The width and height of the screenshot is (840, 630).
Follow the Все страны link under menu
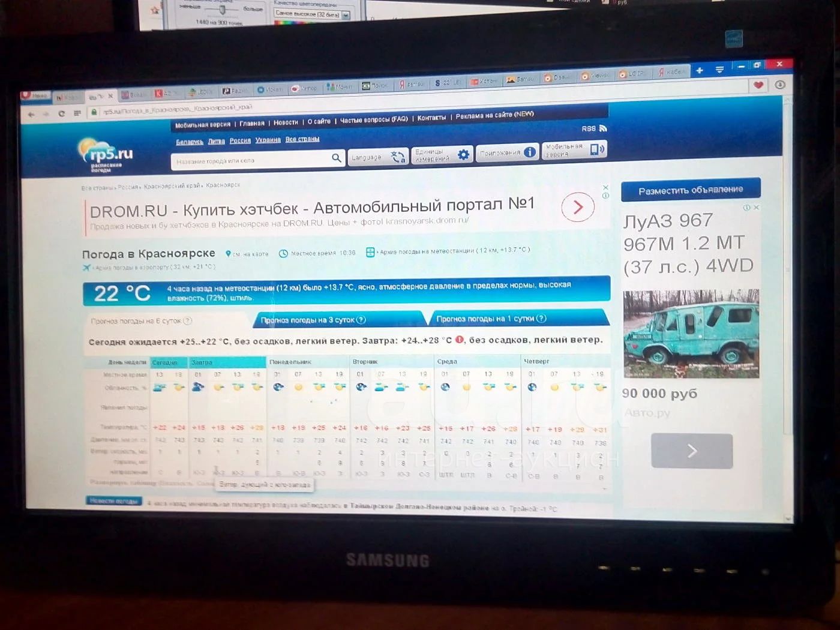[302, 139]
